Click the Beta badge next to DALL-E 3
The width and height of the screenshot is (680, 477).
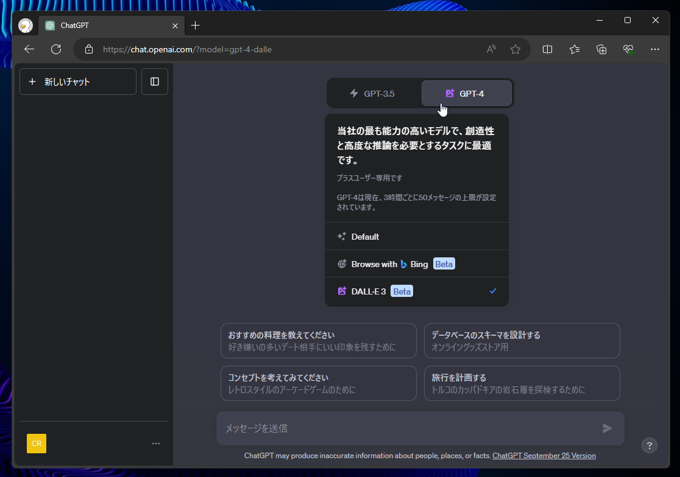(x=402, y=291)
